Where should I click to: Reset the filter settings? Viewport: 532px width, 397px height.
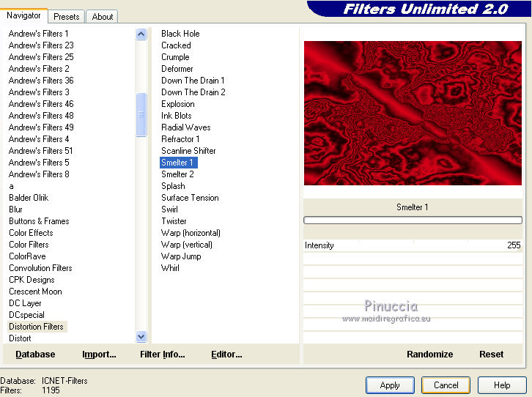pos(491,355)
